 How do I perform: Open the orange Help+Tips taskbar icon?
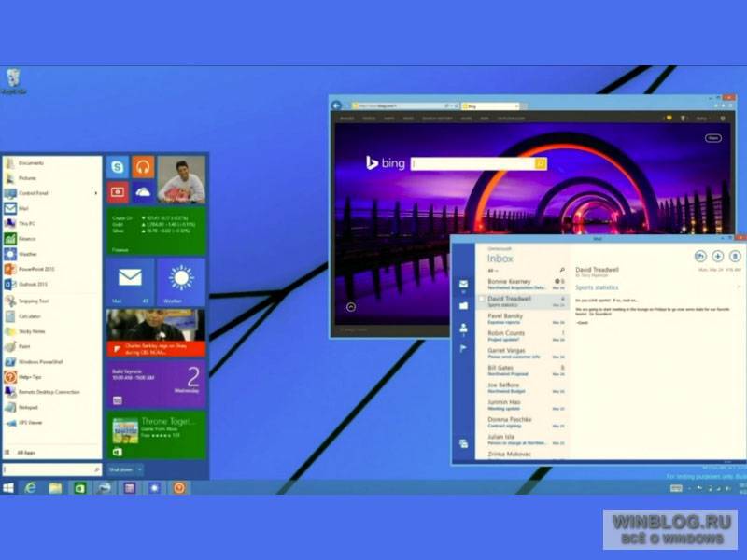179,488
